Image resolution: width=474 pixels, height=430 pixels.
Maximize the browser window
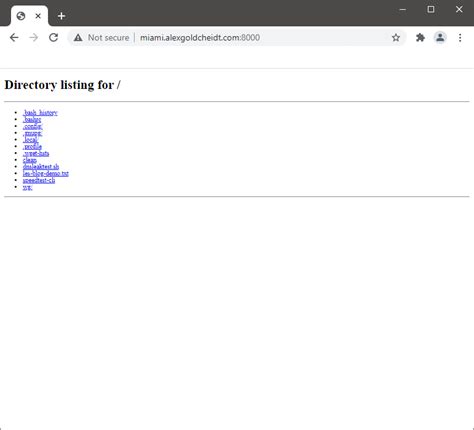431,9
